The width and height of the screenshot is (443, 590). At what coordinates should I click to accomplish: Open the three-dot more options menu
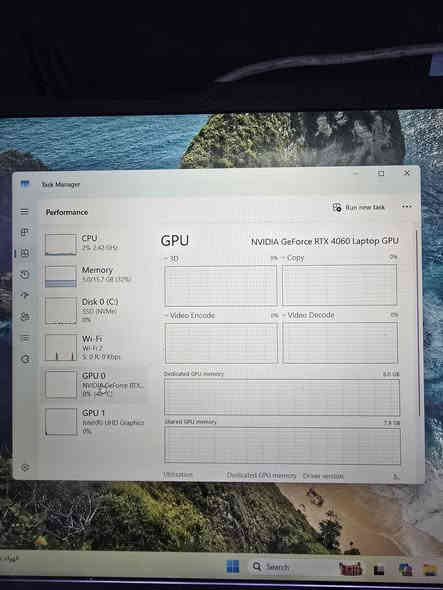pos(406,207)
